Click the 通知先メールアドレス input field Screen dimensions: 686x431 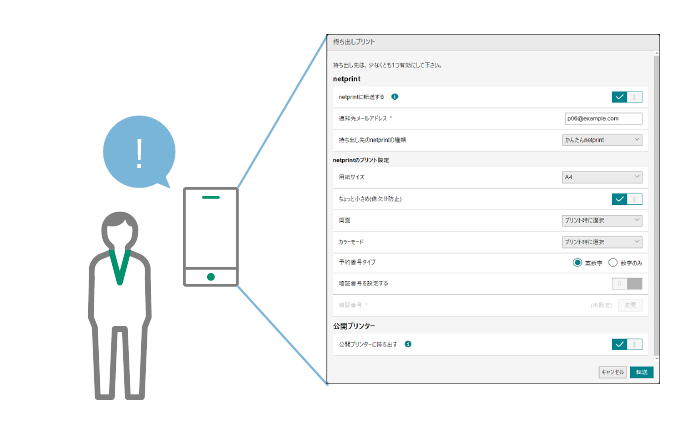tap(602, 118)
